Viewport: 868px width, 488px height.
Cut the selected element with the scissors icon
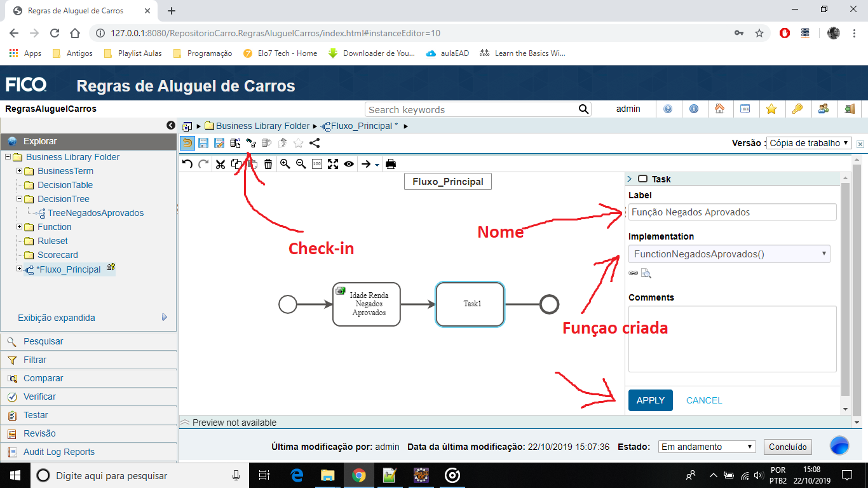220,164
